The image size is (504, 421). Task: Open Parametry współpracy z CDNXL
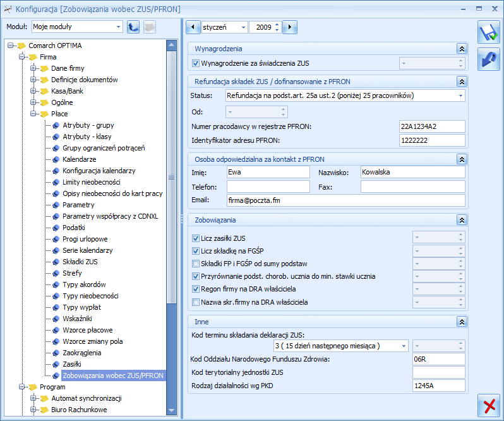click(x=110, y=216)
